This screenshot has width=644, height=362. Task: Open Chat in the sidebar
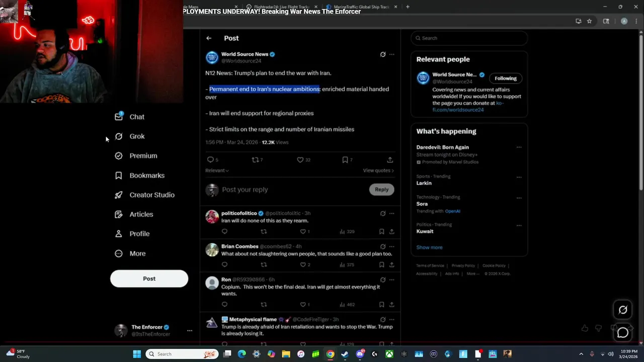pyautogui.click(x=130, y=117)
